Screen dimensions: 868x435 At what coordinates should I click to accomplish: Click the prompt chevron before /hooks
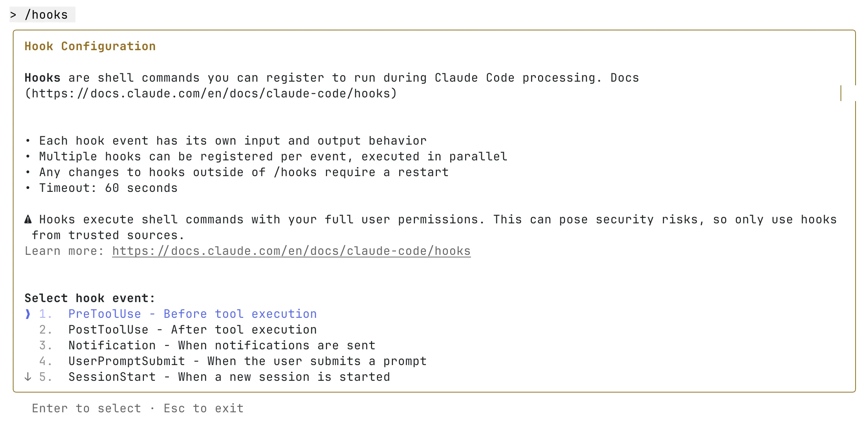coord(13,15)
